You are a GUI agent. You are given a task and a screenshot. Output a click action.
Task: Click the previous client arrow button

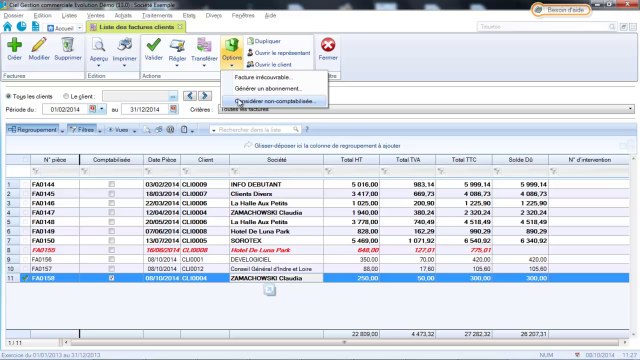(189, 96)
